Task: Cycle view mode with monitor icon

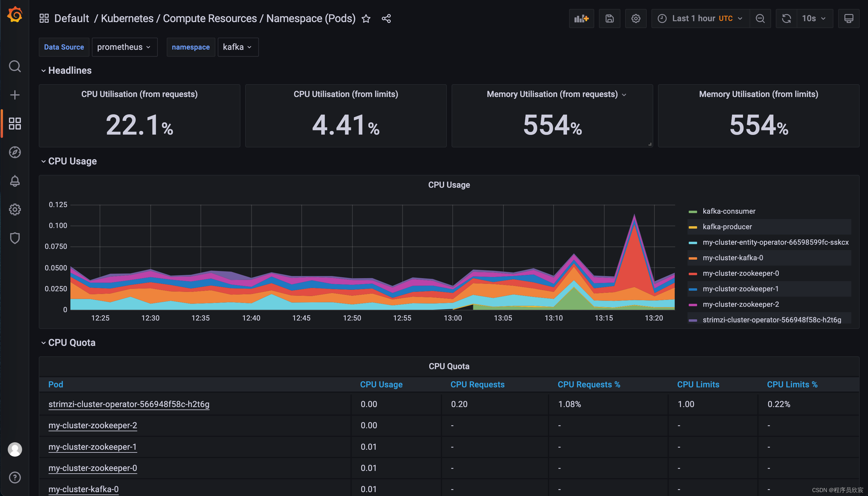Action: pos(849,19)
